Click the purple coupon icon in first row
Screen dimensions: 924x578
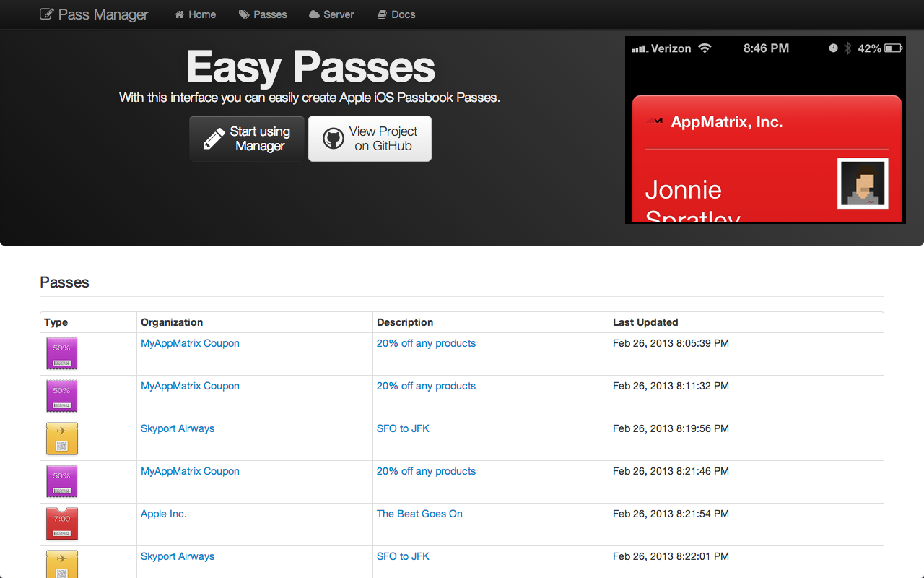(62, 353)
